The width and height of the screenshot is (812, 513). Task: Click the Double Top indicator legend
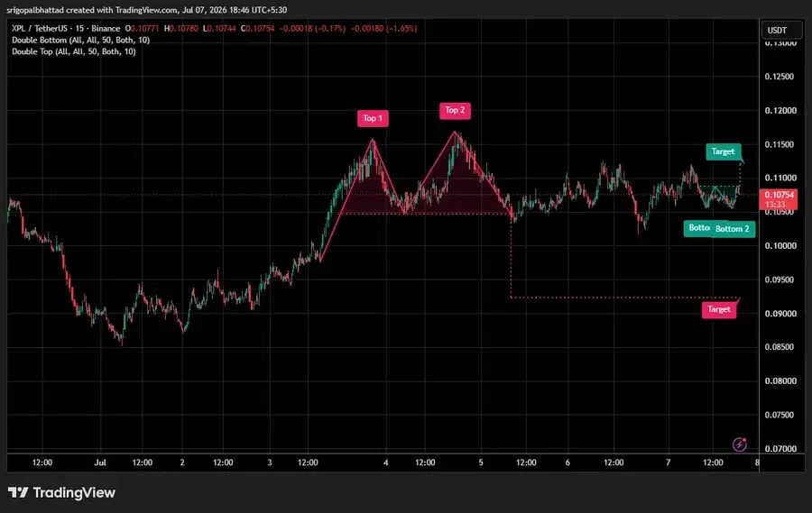coord(74,51)
